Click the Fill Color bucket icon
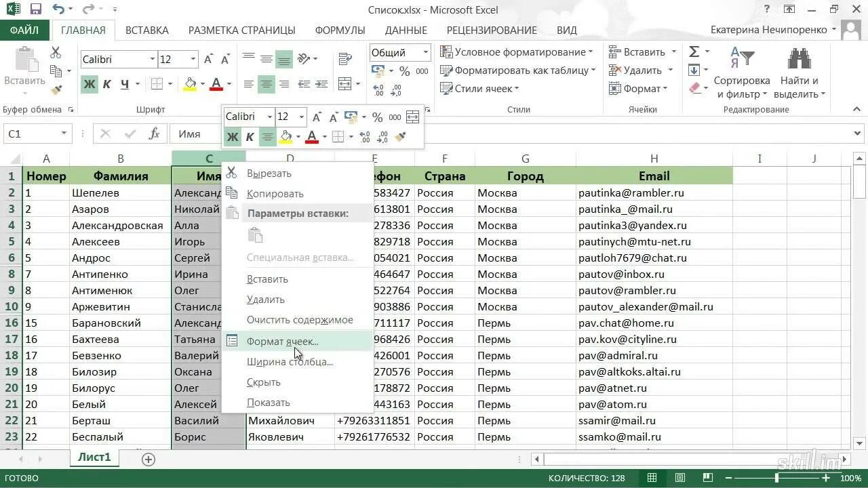The image size is (868, 488). [x=189, y=84]
